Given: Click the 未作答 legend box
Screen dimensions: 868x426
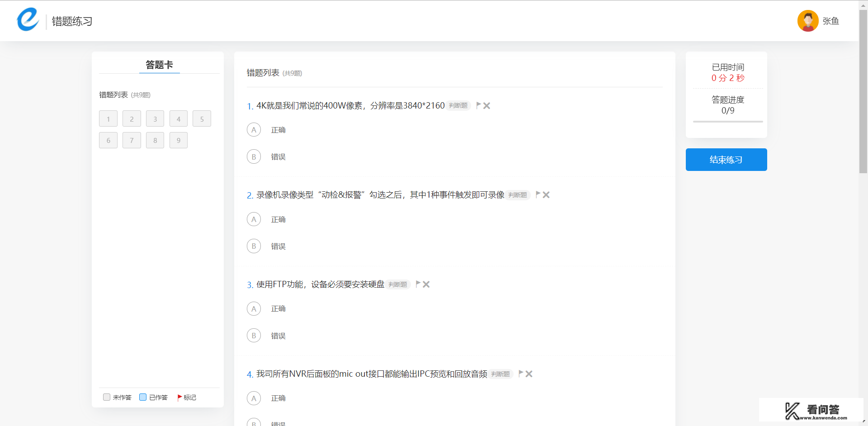Looking at the screenshot, I should [x=107, y=397].
